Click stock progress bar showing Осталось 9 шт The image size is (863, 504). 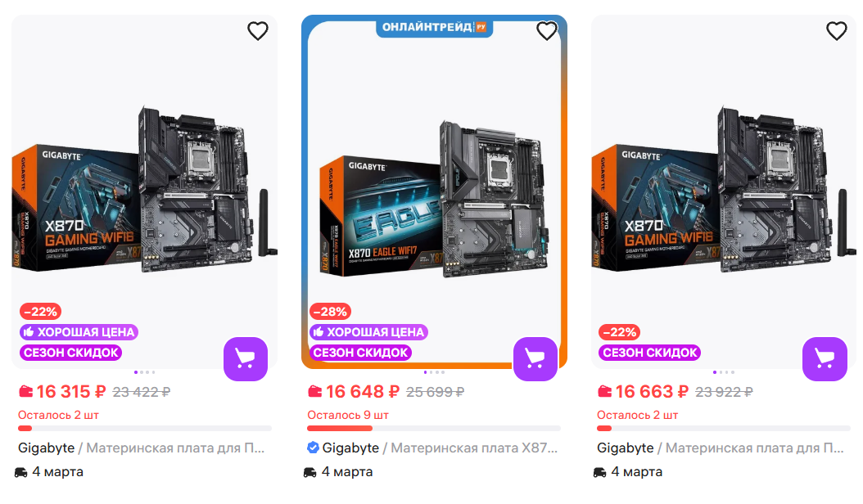coord(434,428)
